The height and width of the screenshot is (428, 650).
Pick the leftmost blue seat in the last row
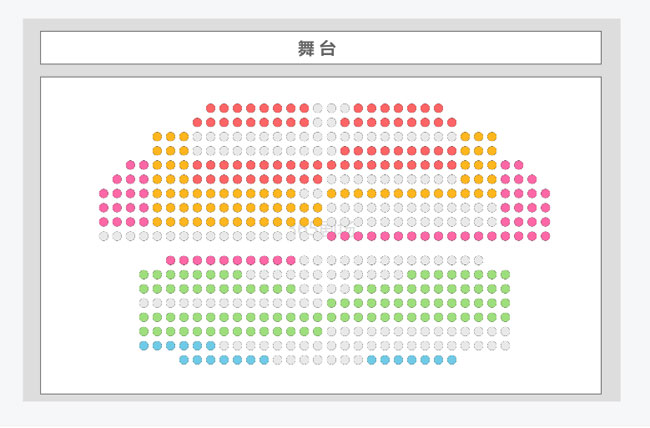coord(184,360)
